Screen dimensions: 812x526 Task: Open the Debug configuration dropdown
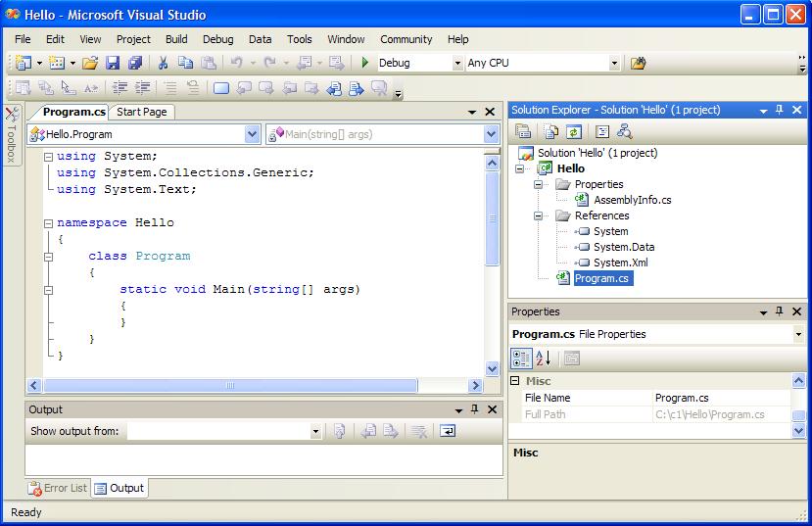coord(456,63)
